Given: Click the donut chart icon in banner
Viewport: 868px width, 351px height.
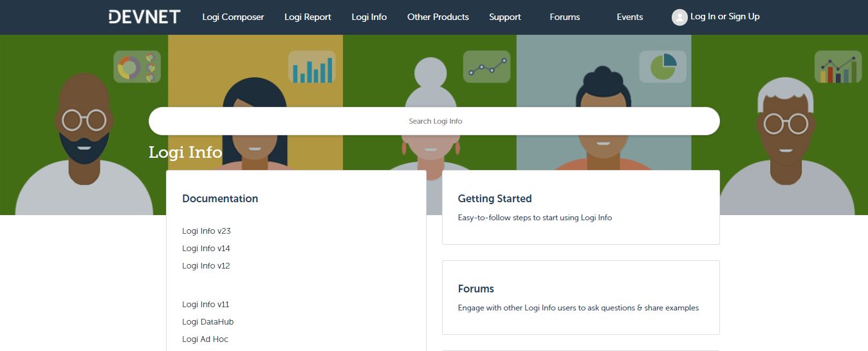Looking at the screenshot, I should point(137,67).
